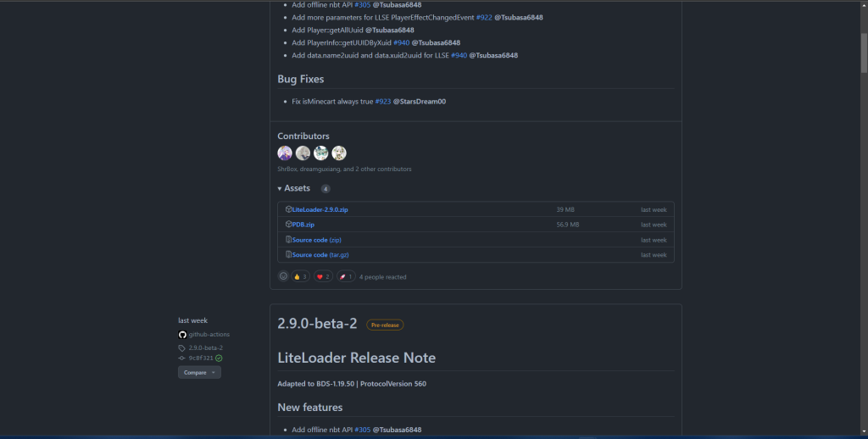Click 'Adapted to BDS-1.19.50 | ProtocolVersion 560' text
The image size is (868, 439).
[x=352, y=384]
